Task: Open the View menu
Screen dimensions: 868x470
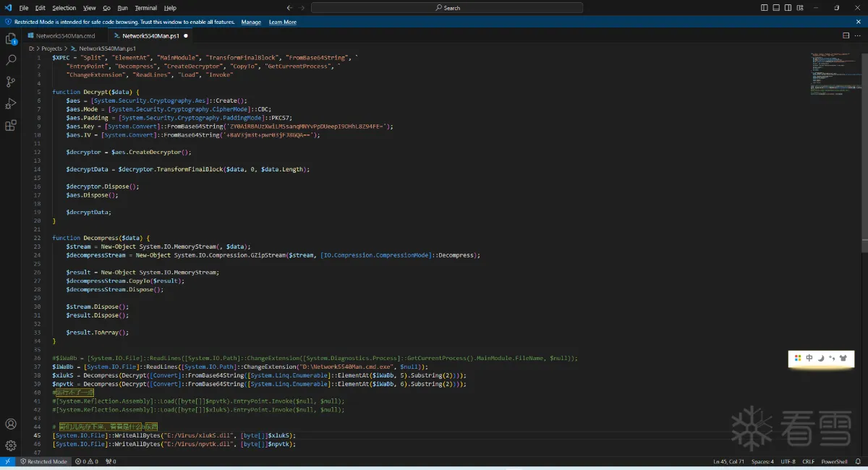Action: coord(90,8)
